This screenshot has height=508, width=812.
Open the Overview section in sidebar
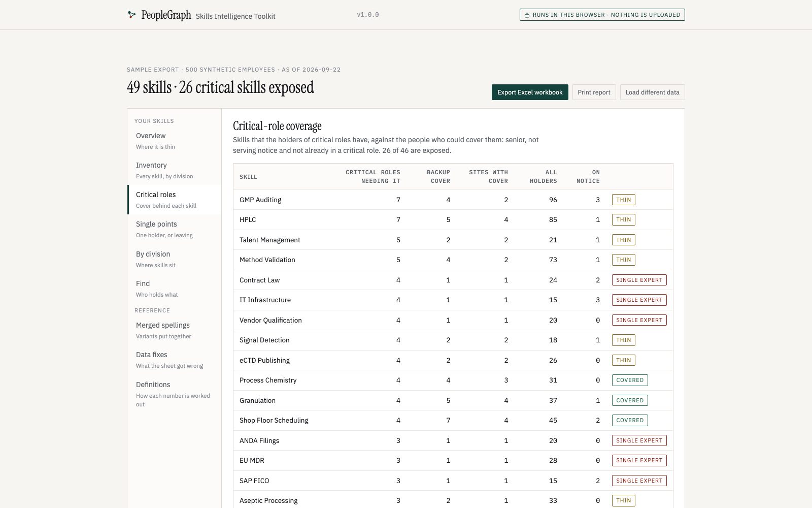point(174,141)
